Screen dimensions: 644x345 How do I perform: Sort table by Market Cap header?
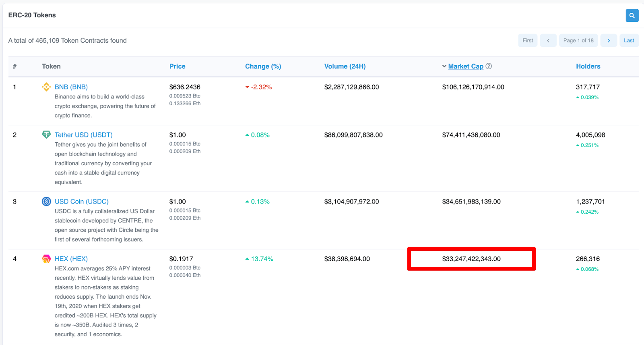coord(466,67)
